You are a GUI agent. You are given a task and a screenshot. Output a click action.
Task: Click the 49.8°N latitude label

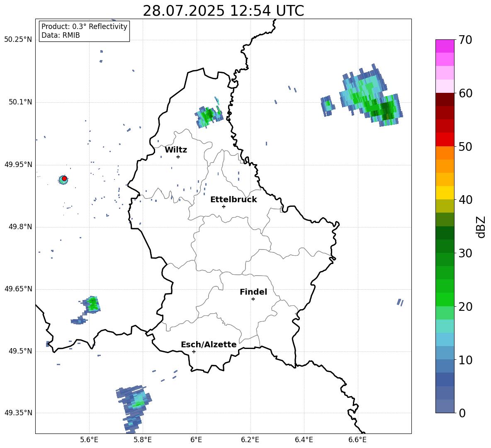[20, 227]
